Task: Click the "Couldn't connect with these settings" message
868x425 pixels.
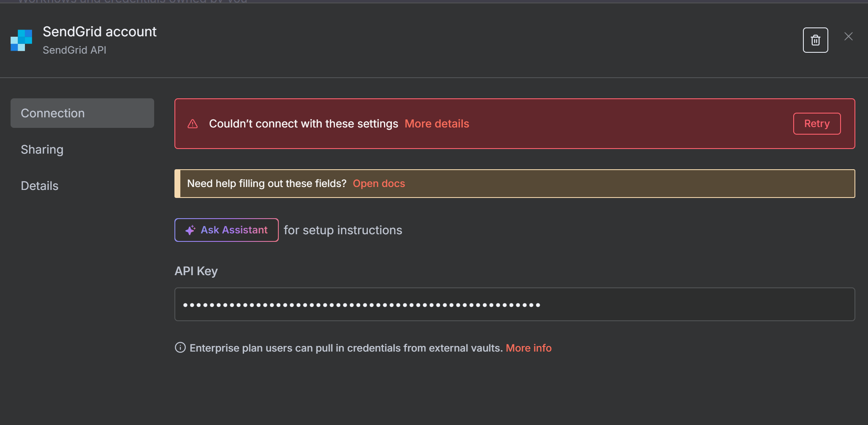Action: coord(303,124)
